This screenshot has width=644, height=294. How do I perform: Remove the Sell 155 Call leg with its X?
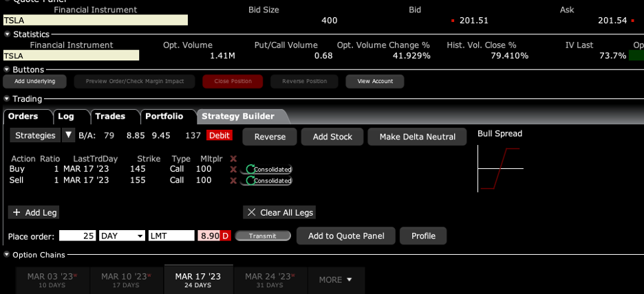coord(233,181)
